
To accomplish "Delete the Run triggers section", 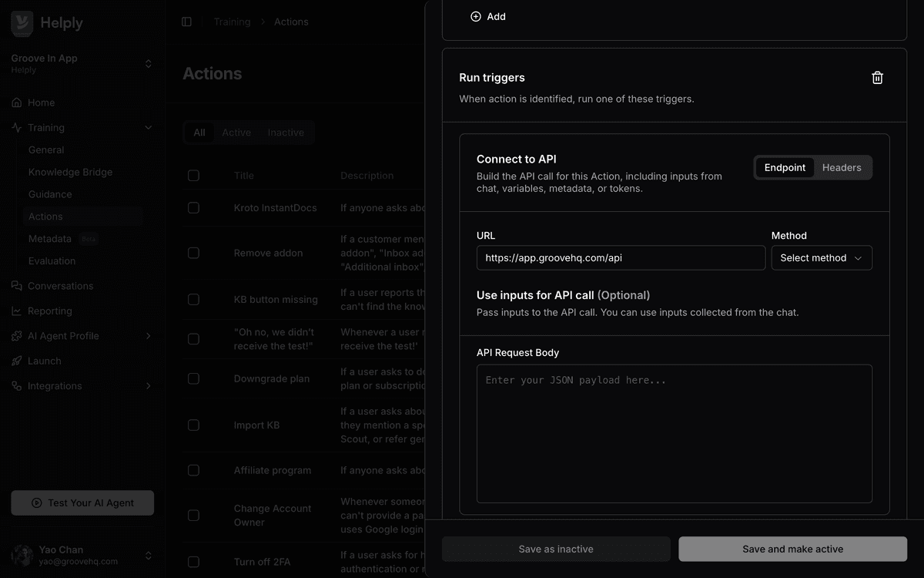I will click(x=877, y=78).
